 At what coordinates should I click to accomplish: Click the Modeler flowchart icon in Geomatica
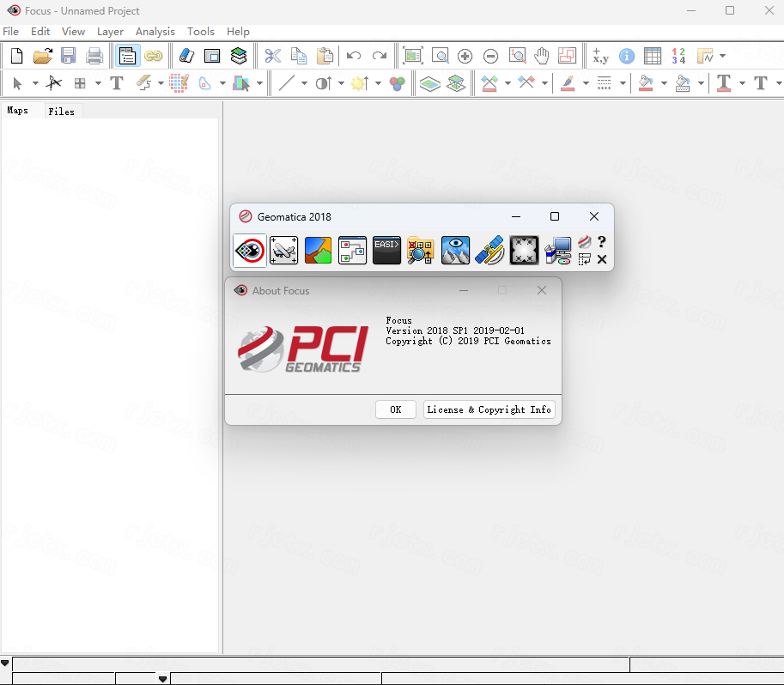click(x=352, y=250)
